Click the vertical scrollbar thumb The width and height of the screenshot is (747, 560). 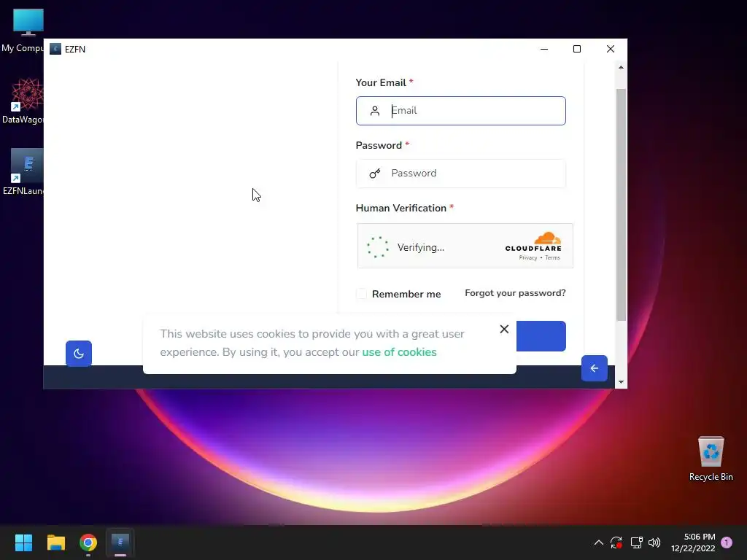pyautogui.click(x=621, y=205)
